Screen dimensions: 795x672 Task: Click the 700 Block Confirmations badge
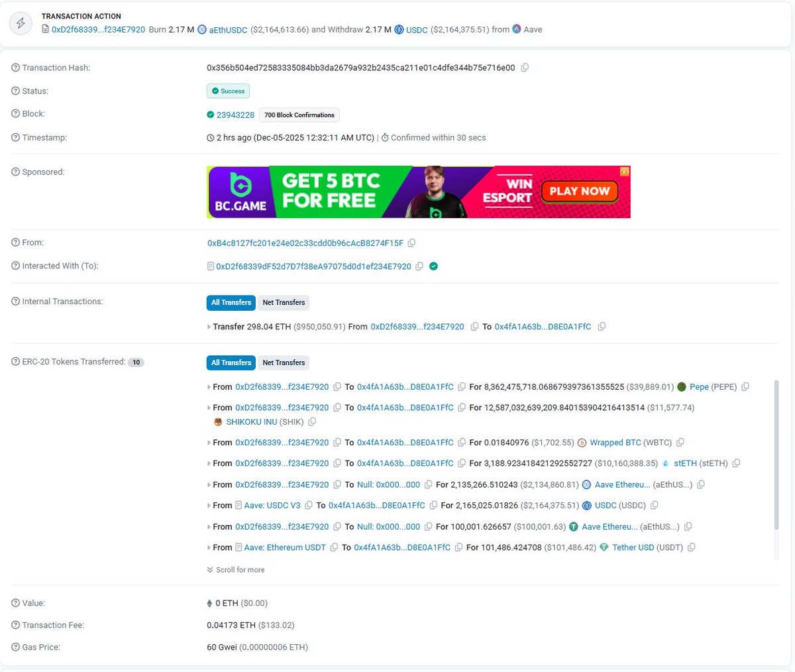click(x=299, y=115)
